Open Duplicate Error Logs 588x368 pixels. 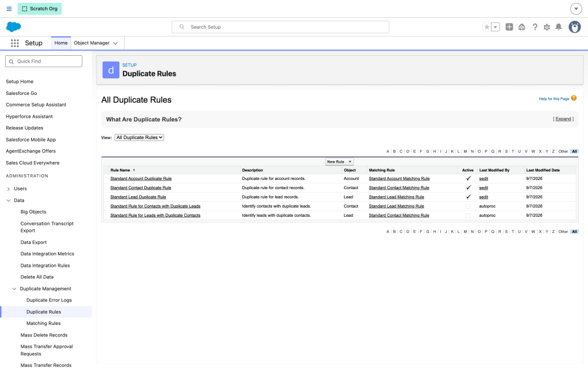49,300
